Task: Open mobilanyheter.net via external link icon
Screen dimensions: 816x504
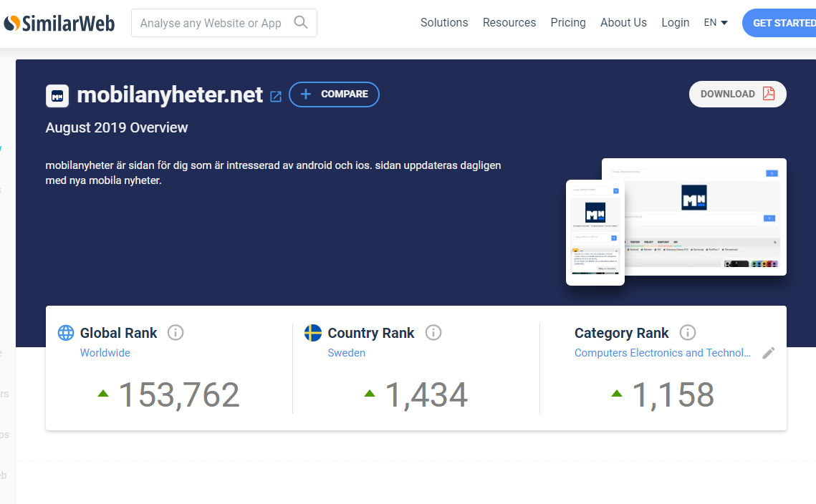Action: 276,96
